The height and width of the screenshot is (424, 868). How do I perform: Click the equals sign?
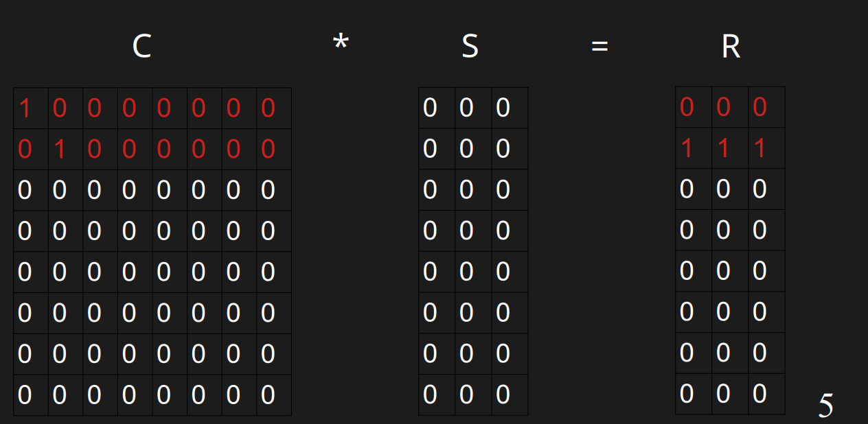599,47
